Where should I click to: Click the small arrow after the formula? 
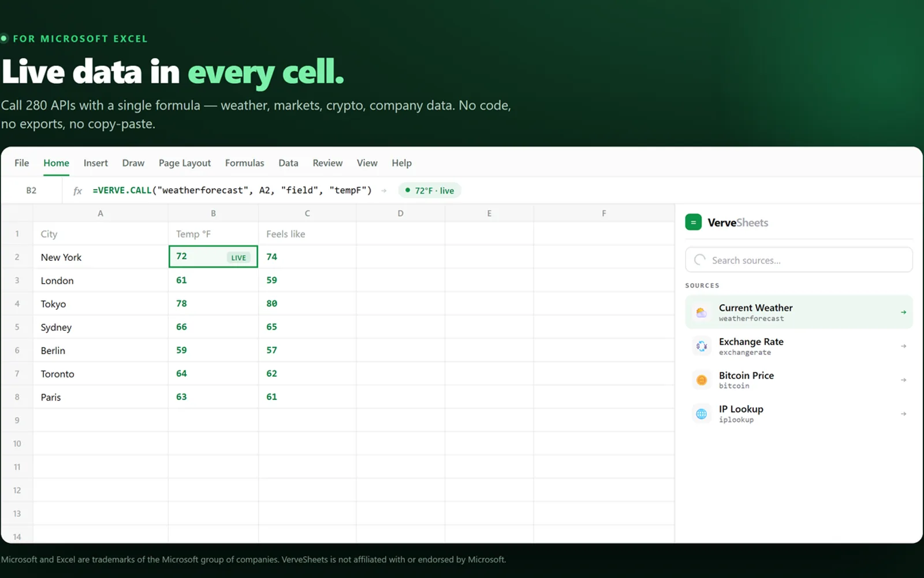[383, 191]
